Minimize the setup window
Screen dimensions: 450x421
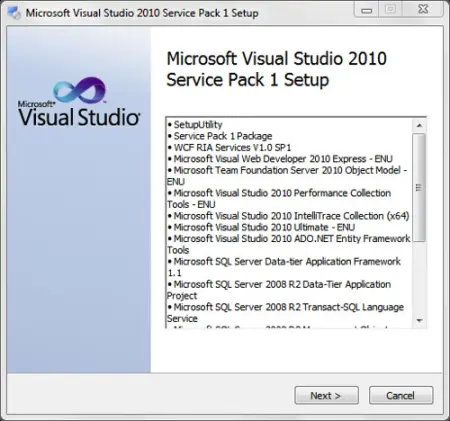366,10
